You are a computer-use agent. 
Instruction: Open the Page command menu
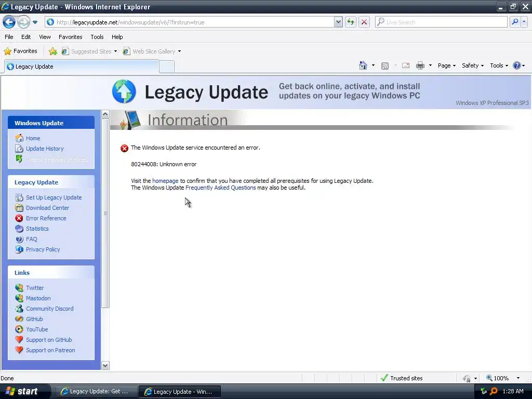tap(446, 65)
